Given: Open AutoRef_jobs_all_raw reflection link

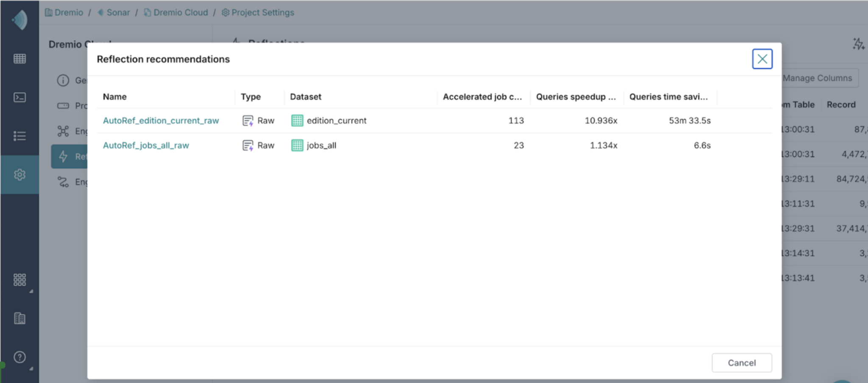Looking at the screenshot, I should [x=146, y=145].
